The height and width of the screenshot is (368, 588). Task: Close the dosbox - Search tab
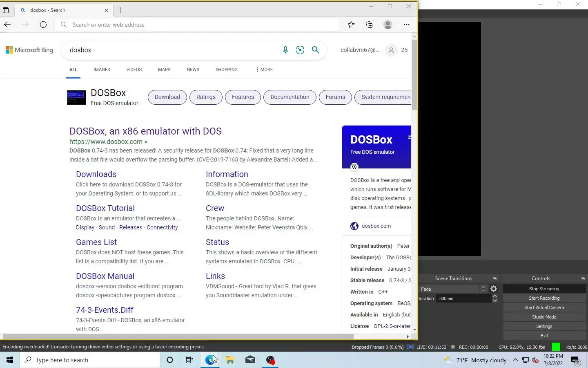106,10
